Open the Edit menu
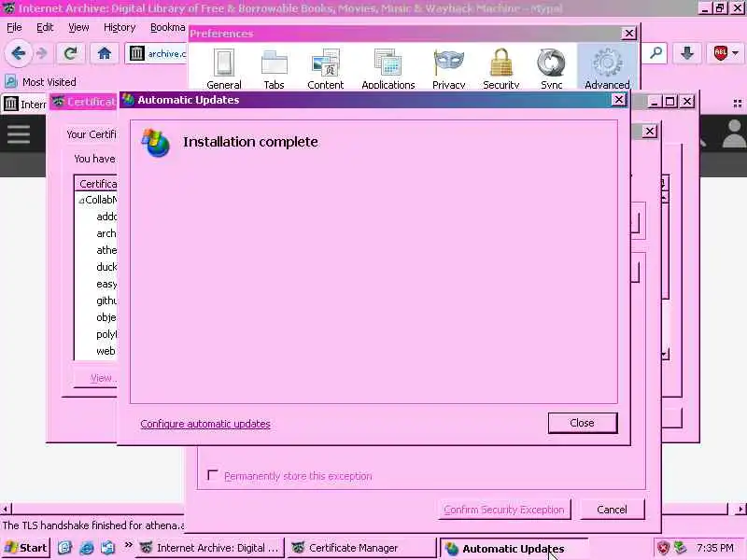The image size is (747, 560). [x=45, y=28]
